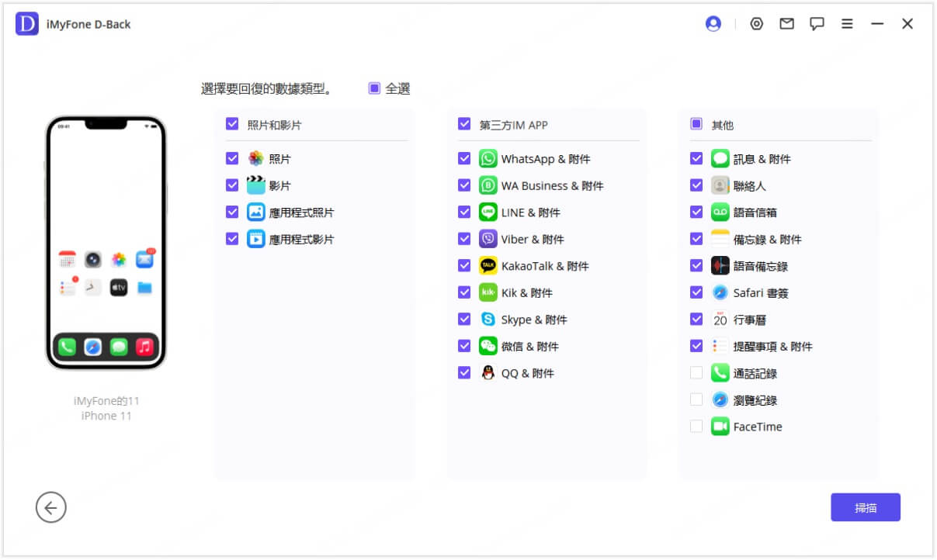Image resolution: width=937 pixels, height=560 pixels.
Task: Click the WhatsApp app icon
Action: 487,158
